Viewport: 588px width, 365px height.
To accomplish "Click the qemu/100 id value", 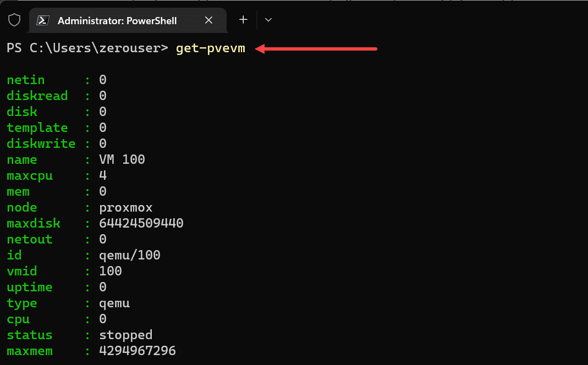I will (x=130, y=256).
